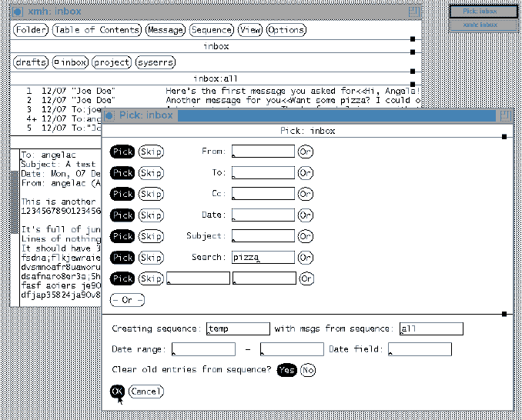
Task: Click the xmh inbox window menu icon
Action: pyautogui.click(x=17, y=12)
